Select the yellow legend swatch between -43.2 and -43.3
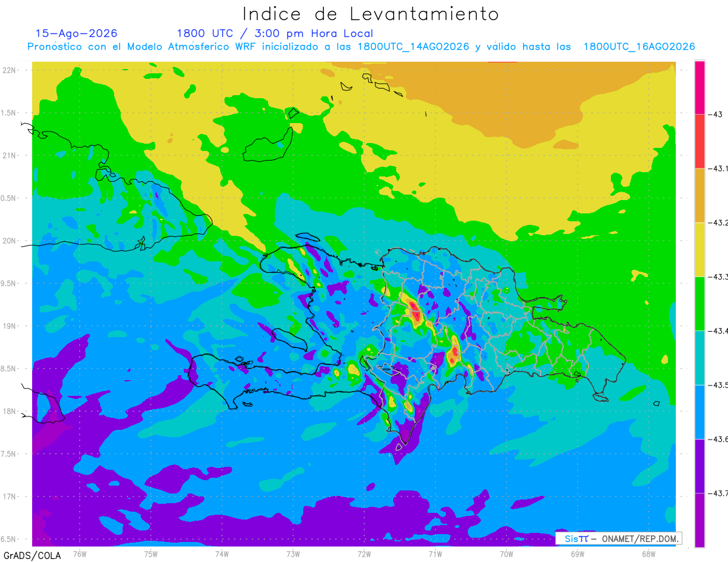The height and width of the screenshot is (562, 728). click(699, 249)
